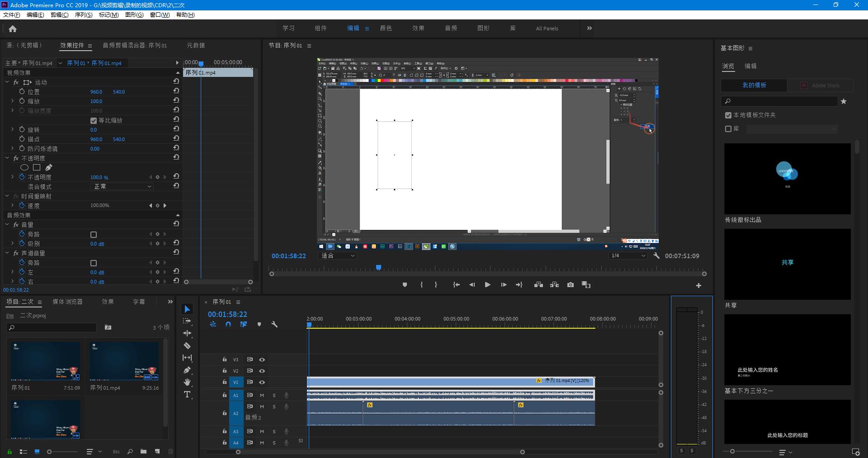
Task: Go to Out point
Action: point(519,285)
